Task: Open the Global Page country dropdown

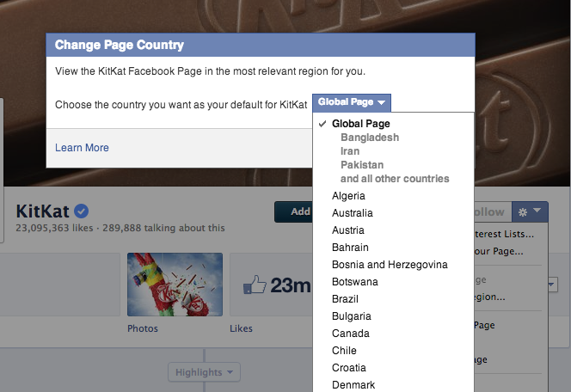Action: (x=352, y=102)
